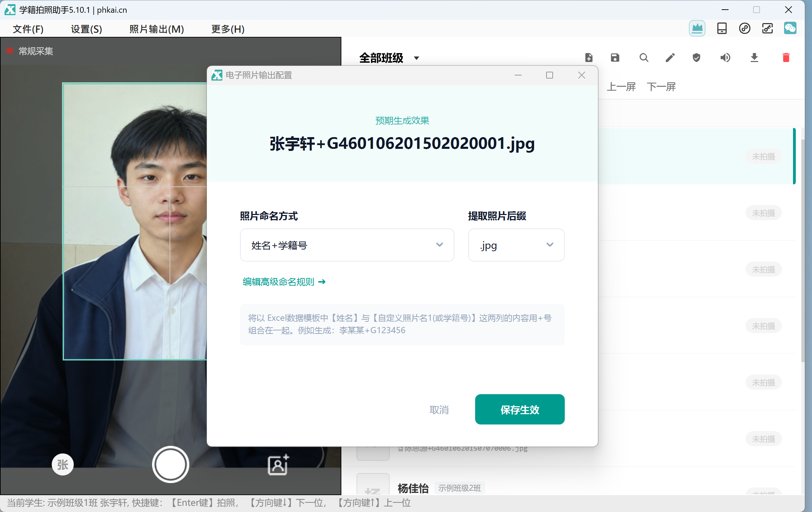Click the circular link icon in top toolbar
Screen dimensions: 812x512
(x=745, y=29)
